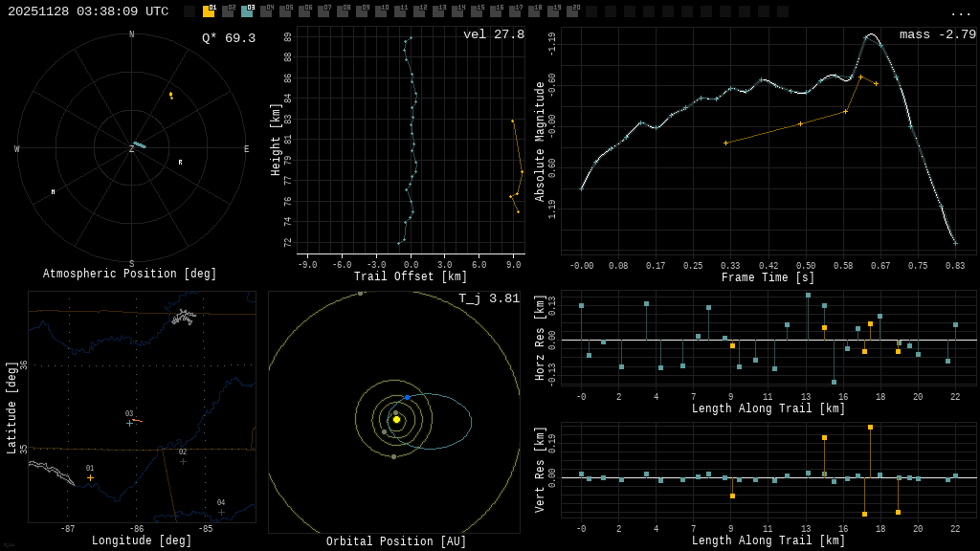Viewport: 980px width, 551px height.
Task: Click the Q* 69.3 quality value
Action: [228, 38]
